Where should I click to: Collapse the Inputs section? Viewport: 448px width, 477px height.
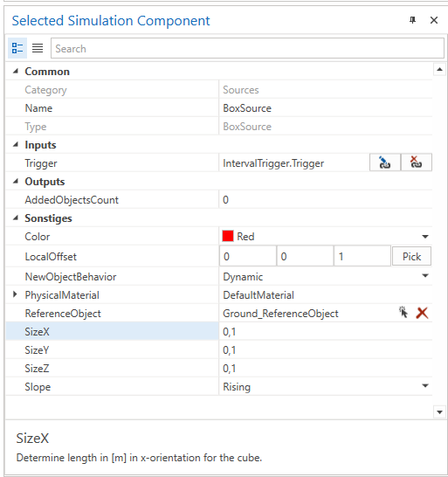pyautogui.click(x=16, y=144)
